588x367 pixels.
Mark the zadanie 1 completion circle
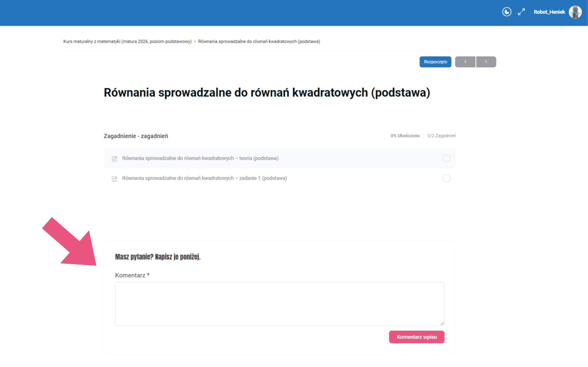click(x=446, y=178)
